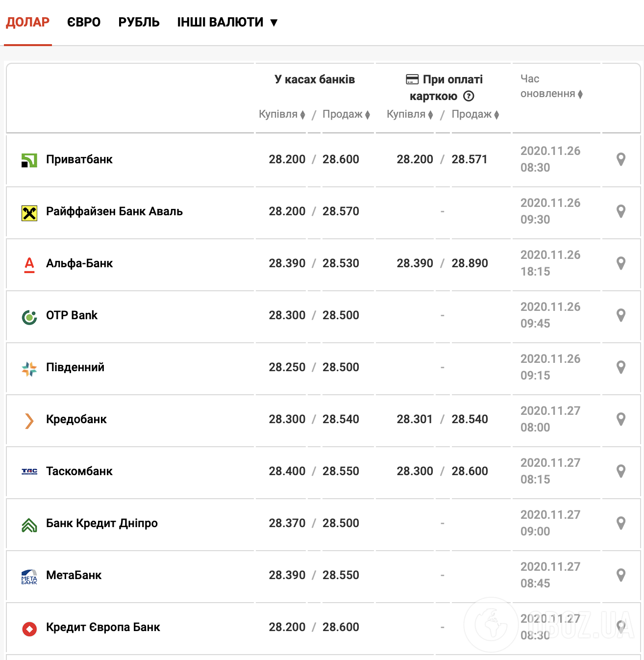This screenshot has width=644, height=660.
Task: Click the Таскомбанк location pin
Action: (620, 471)
